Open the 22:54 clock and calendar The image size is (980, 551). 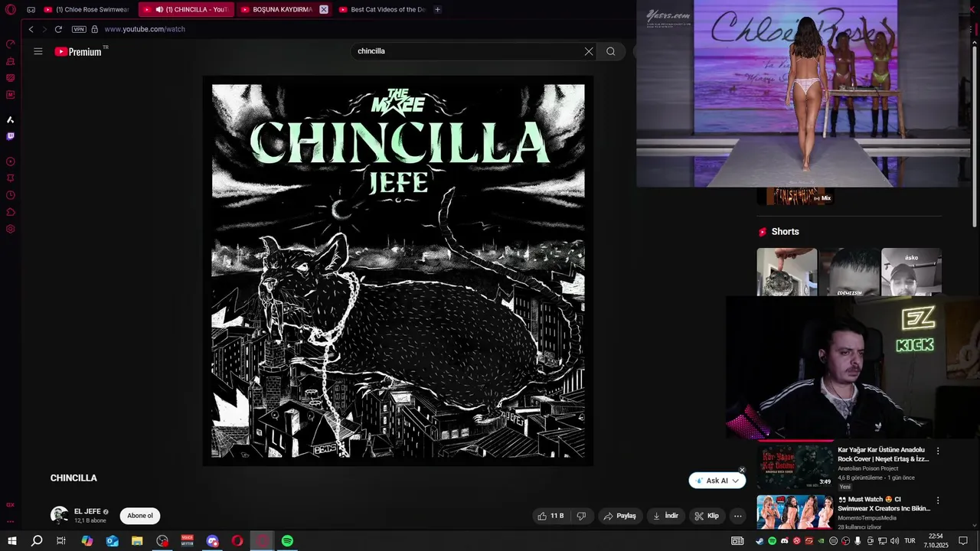pyautogui.click(x=936, y=541)
